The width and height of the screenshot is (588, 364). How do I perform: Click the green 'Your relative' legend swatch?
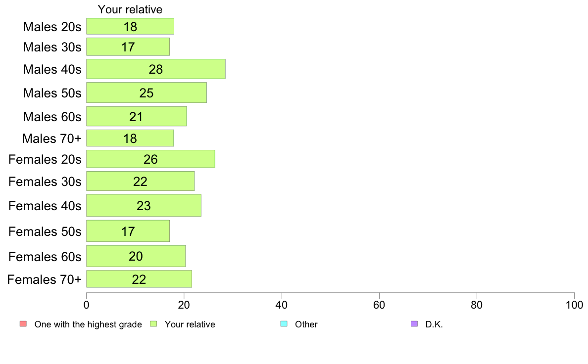[x=153, y=324]
